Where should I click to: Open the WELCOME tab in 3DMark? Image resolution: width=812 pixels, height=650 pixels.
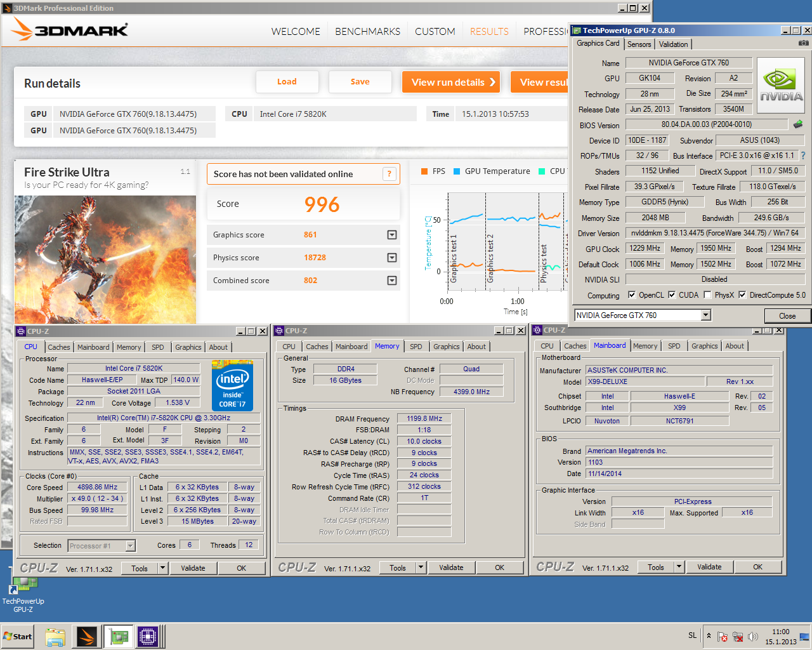pyautogui.click(x=296, y=31)
